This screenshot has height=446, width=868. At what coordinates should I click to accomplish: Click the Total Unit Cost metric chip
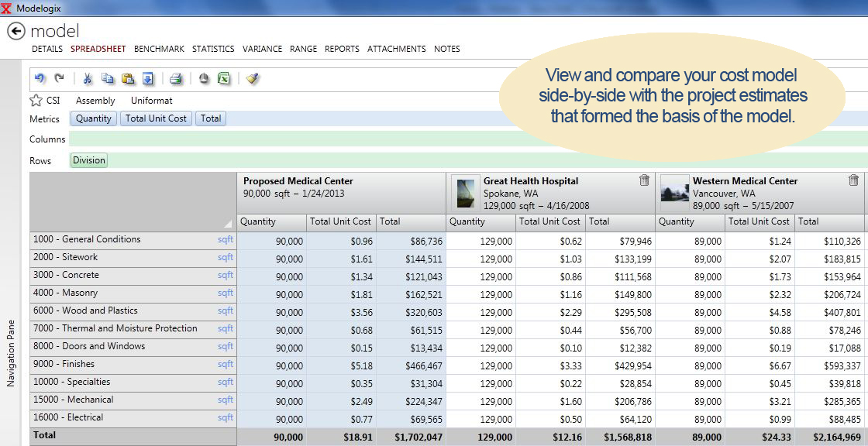[x=156, y=118]
